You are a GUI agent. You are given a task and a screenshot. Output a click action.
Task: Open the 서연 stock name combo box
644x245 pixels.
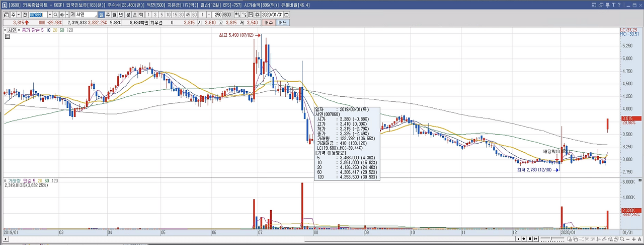pos(84,15)
